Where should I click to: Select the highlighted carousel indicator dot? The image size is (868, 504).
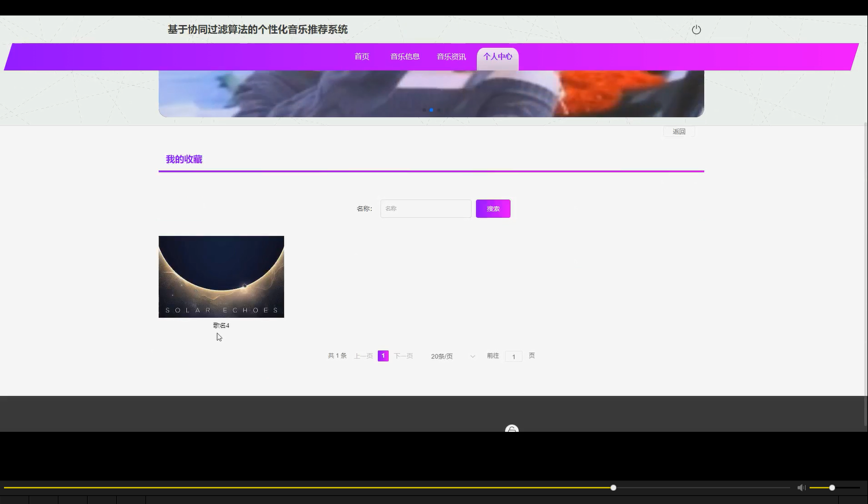[431, 110]
